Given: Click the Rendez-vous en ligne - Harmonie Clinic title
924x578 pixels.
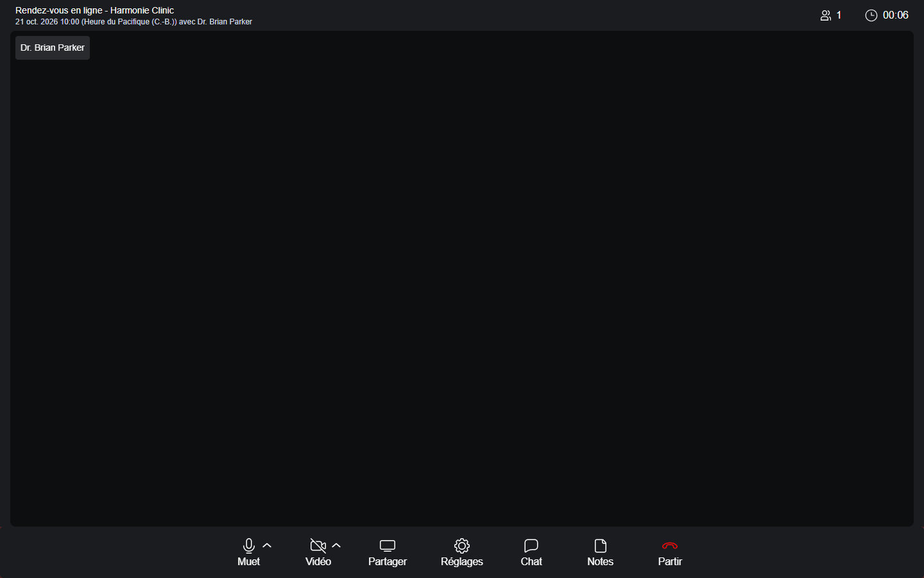Looking at the screenshot, I should point(94,10).
